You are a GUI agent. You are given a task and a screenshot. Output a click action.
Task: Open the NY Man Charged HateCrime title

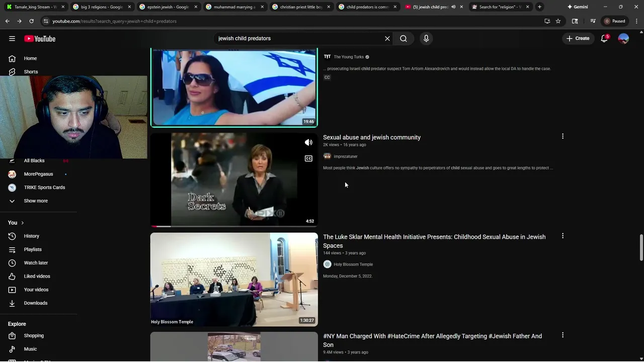[433, 340]
